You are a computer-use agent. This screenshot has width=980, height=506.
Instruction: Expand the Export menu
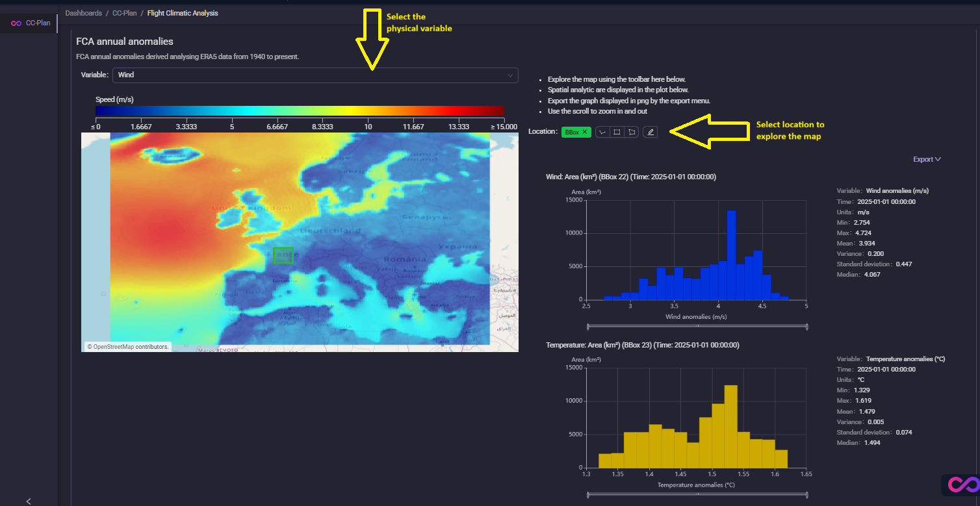coord(927,159)
